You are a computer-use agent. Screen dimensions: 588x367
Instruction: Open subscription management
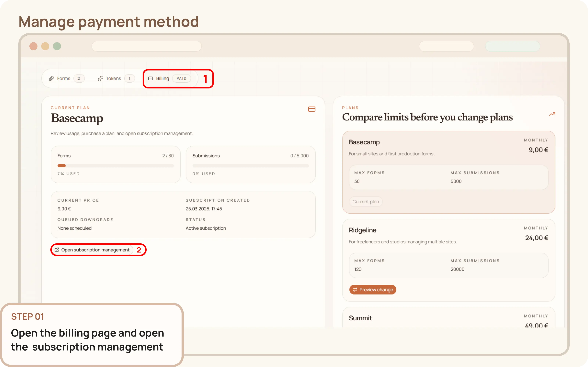pos(95,250)
